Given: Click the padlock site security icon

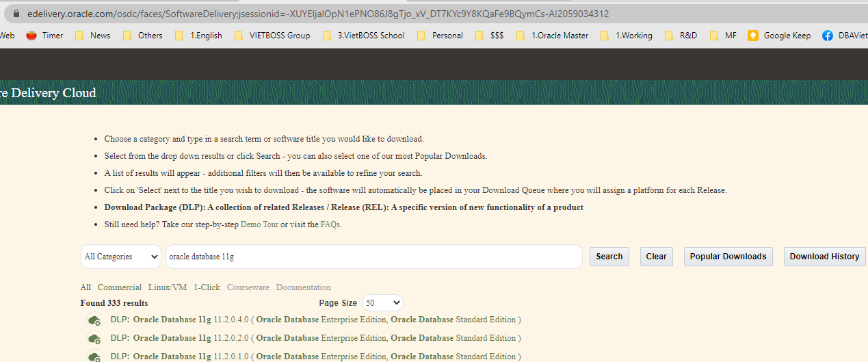Looking at the screenshot, I should [x=17, y=14].
